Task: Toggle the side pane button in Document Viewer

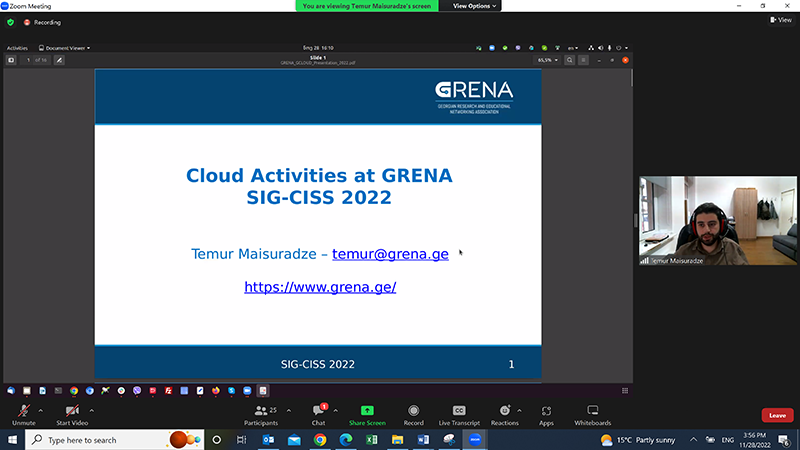Action: [11, 60]
